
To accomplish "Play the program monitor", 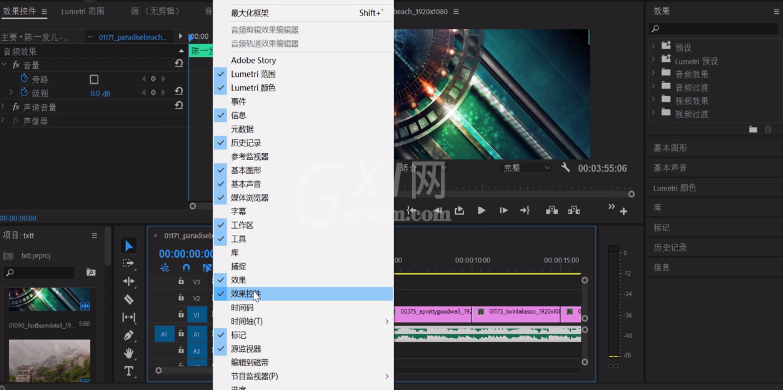I will tap(481, 211).
